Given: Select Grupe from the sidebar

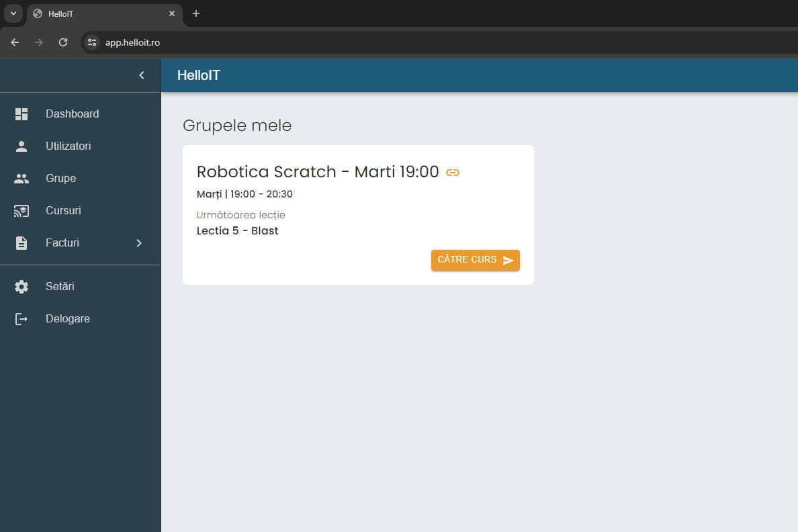Looking at the screenshot, I should tap(81, 179).
